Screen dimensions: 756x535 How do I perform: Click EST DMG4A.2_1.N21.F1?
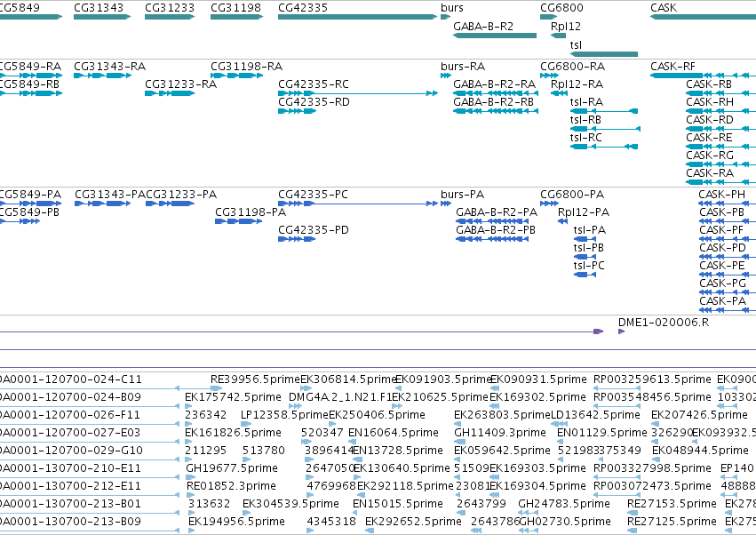coord(340,397)
